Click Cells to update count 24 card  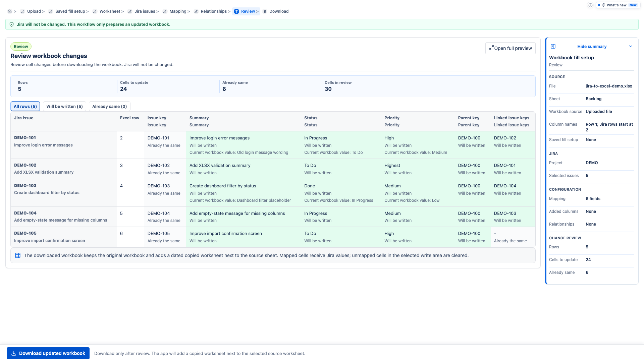tap(168, 86)
